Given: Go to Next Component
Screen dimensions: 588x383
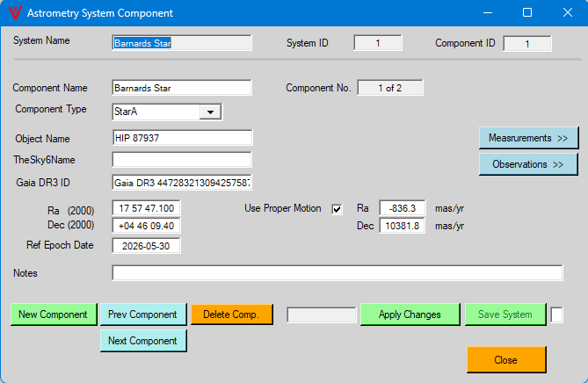Looking at the screenshot, I should point(143,341).
